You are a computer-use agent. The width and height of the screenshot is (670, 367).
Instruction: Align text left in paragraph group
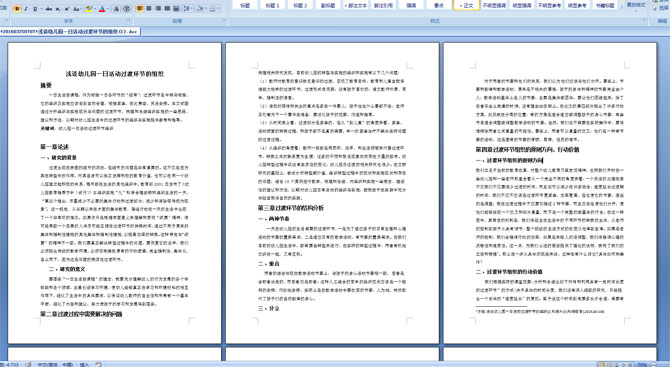[x=140, y=9]
